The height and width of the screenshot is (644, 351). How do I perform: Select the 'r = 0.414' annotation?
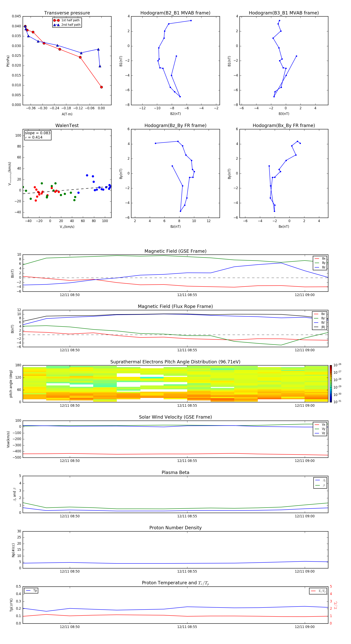tap(34, 137)
